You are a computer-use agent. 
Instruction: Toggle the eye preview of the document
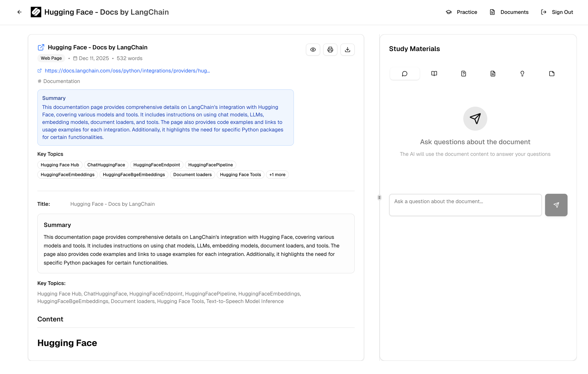pos(313,49)
